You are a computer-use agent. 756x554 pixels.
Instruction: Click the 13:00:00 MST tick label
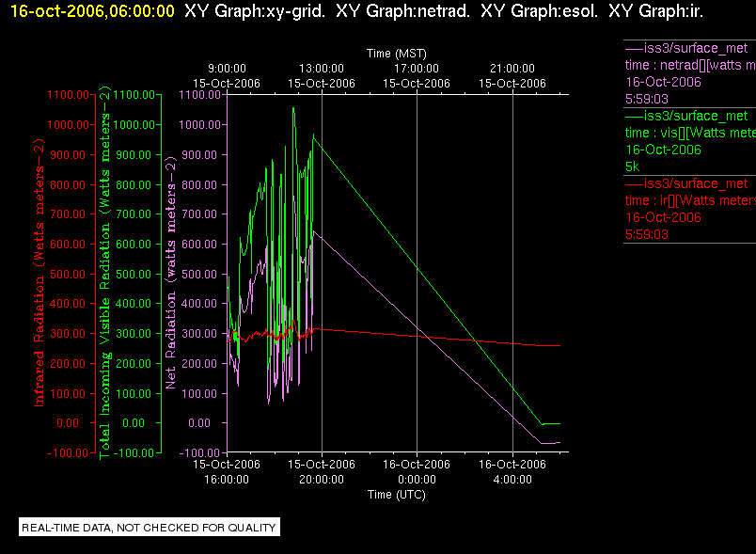(322, 69)
